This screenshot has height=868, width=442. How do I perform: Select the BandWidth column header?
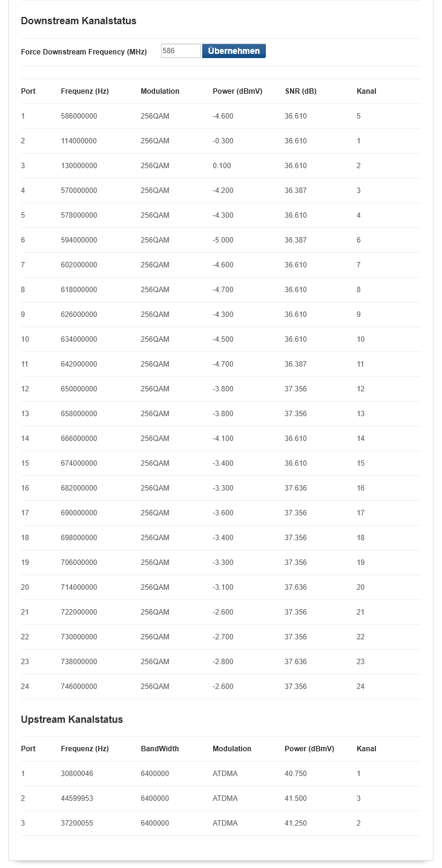coord(160,749)
